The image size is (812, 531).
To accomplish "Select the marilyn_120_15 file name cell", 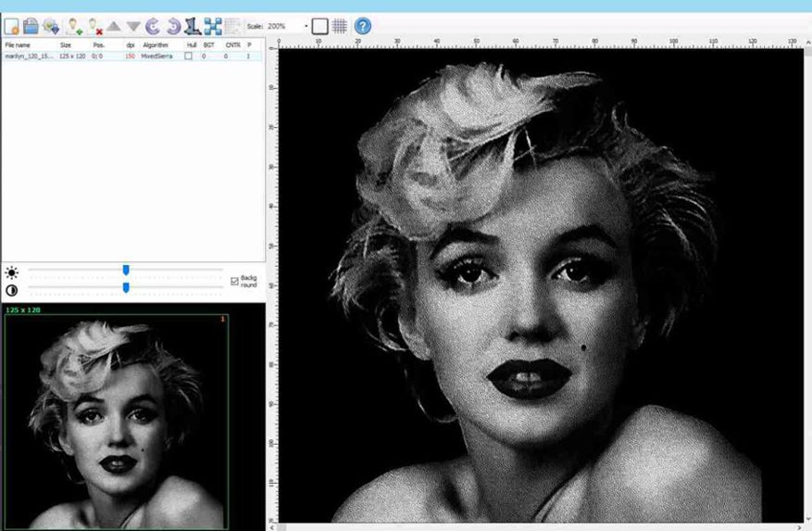I will (29, 56).
